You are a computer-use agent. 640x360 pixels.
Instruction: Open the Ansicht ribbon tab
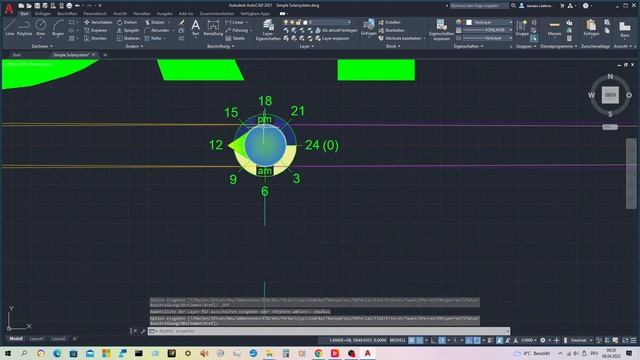point(120,13)
